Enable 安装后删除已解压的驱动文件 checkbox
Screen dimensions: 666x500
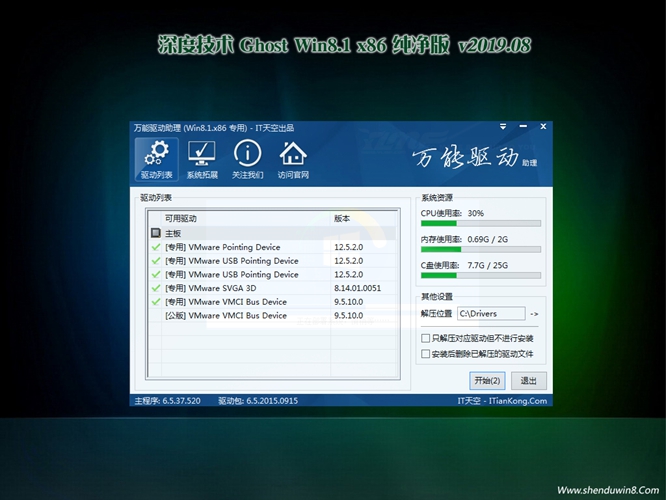coord(426,354)
